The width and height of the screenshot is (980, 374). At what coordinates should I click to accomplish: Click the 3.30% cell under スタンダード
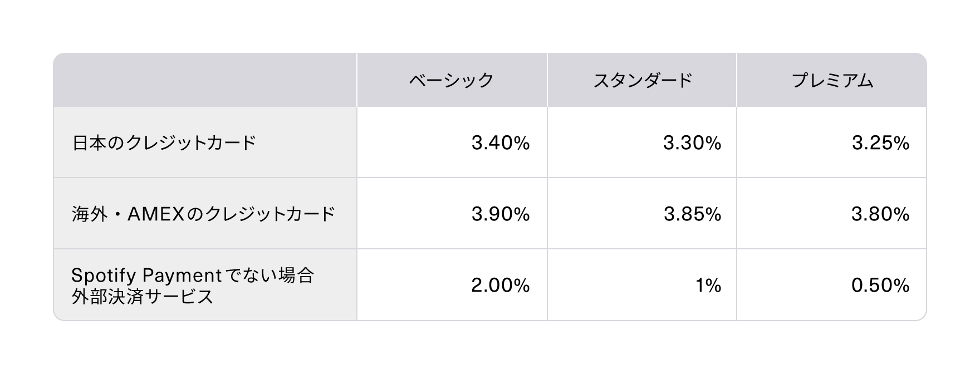[x=692, y=143]
